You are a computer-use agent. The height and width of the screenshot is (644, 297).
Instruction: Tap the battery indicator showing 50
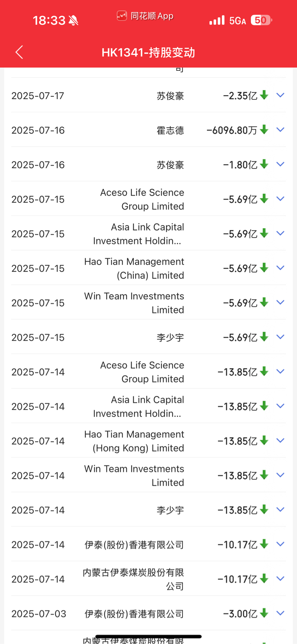(262, 20)
